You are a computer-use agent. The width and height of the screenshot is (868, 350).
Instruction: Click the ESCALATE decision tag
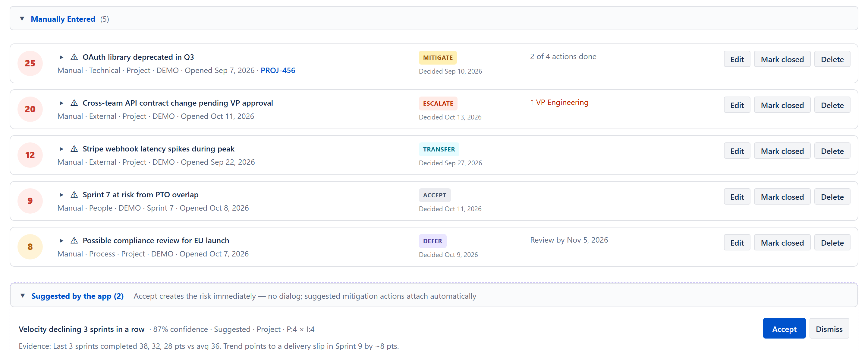(x=438, y=103)
